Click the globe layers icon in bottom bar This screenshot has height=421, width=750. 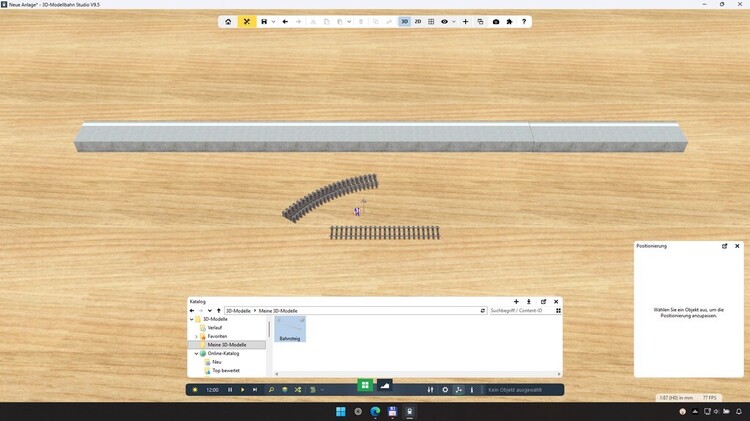[x=285, y=390]
